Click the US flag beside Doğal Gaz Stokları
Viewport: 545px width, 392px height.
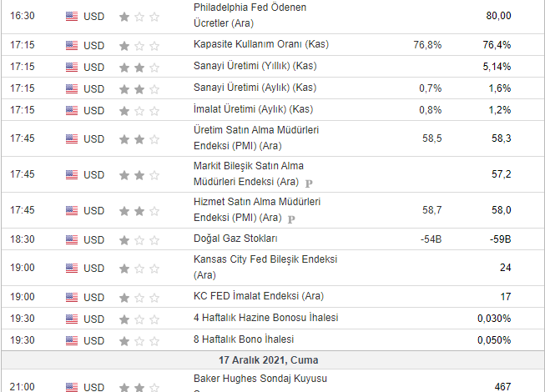[x=71, y=239]
